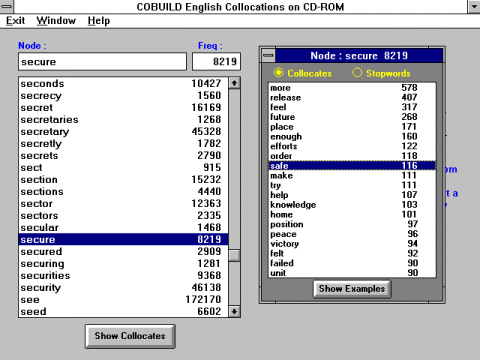Select collocate 'enough' with 160
Image resolution: width=480 pixels, height=360 pixels.
click(352, 136)
